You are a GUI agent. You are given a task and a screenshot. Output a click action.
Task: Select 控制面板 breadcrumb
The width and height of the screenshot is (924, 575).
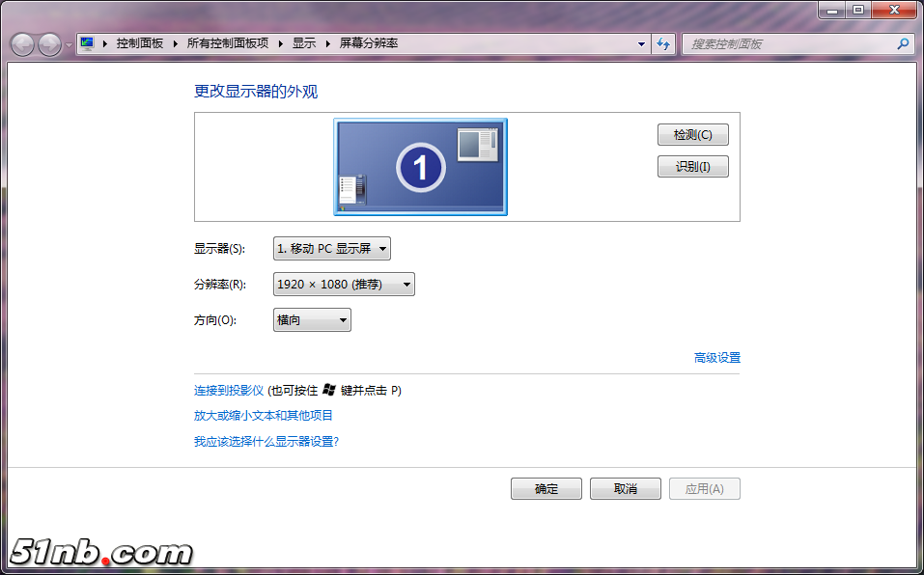click(x=140, y=43)
